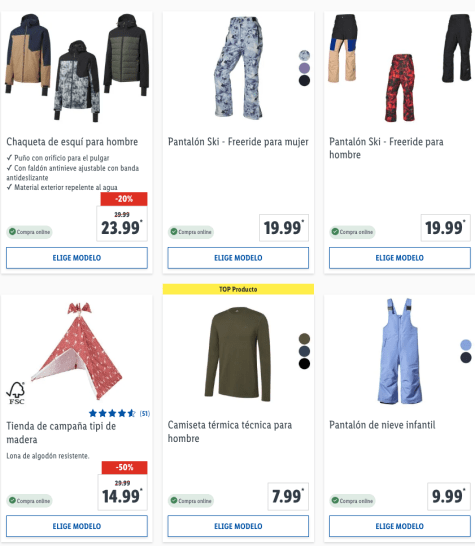Click ELIGE MODELO under ski jacket for men
This screenshot has width=475, height=546.
[77, 258]
